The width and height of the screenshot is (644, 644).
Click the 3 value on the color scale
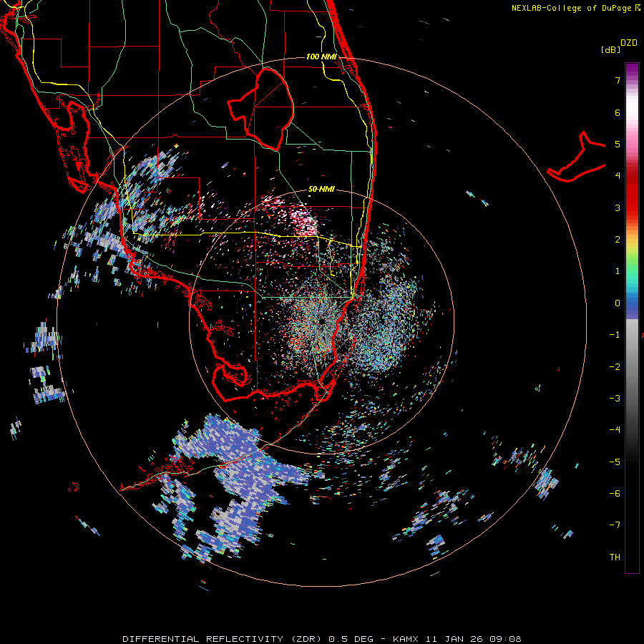618,208
